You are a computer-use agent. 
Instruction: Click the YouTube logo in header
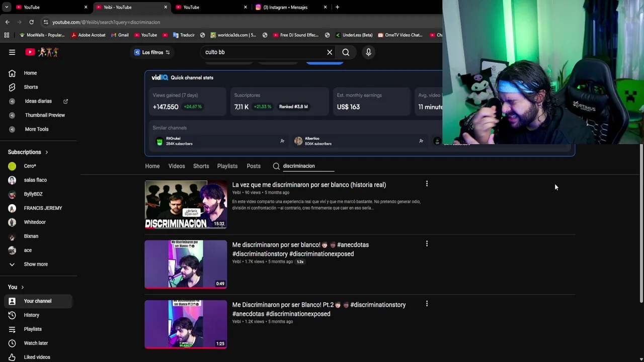pyautogui.click(x=42, y=52)
